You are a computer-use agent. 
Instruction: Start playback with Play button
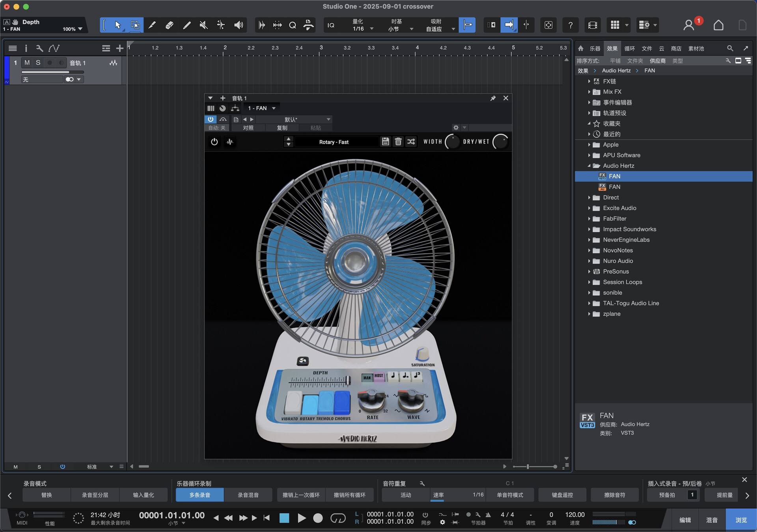(302, 518)
